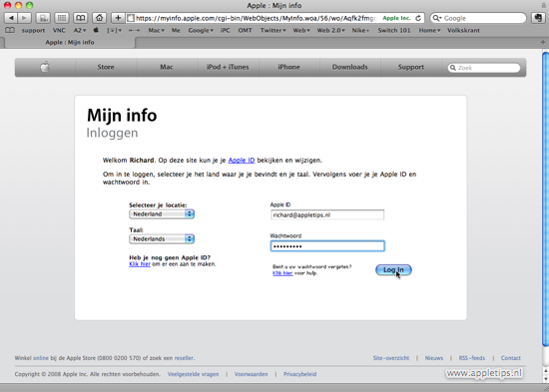The width and height of the screenshot is (549, 392).
Task: Open the Nike+ bookmark
Action: (360, 31)
